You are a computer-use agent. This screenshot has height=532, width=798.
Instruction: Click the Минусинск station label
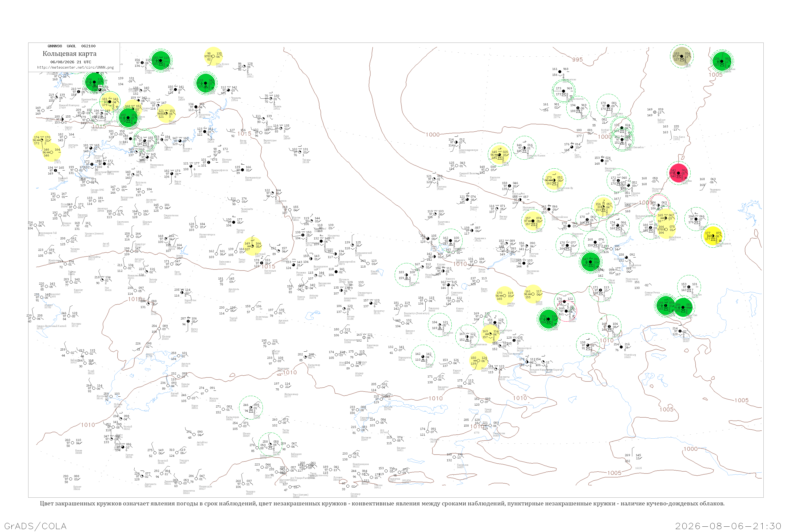click(x=632, y=279)
